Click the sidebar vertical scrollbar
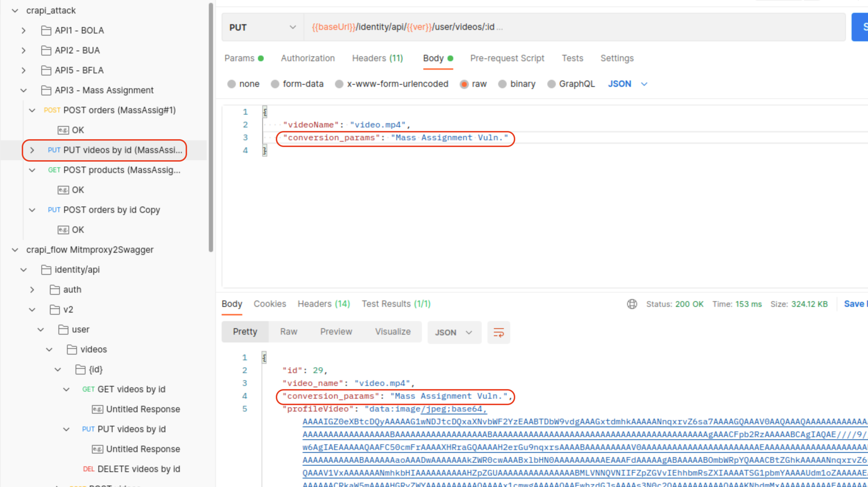 (211, 128)
